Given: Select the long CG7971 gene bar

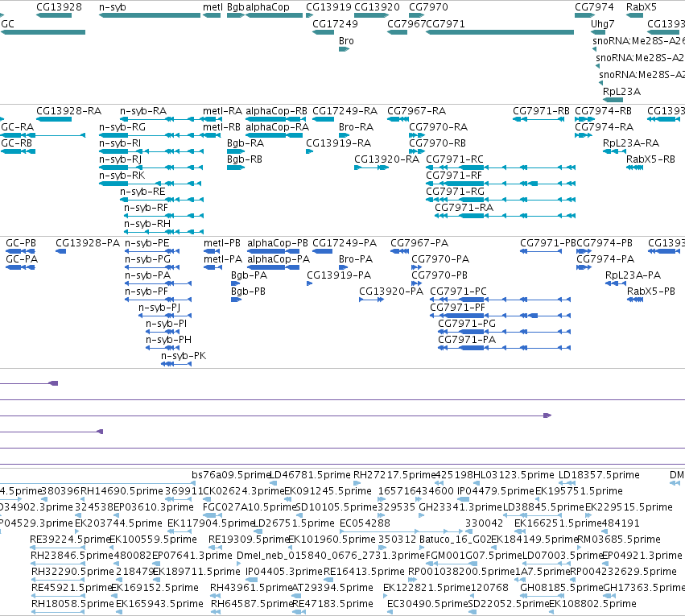Looking at the screenshot, I should [x=500, y=32].
